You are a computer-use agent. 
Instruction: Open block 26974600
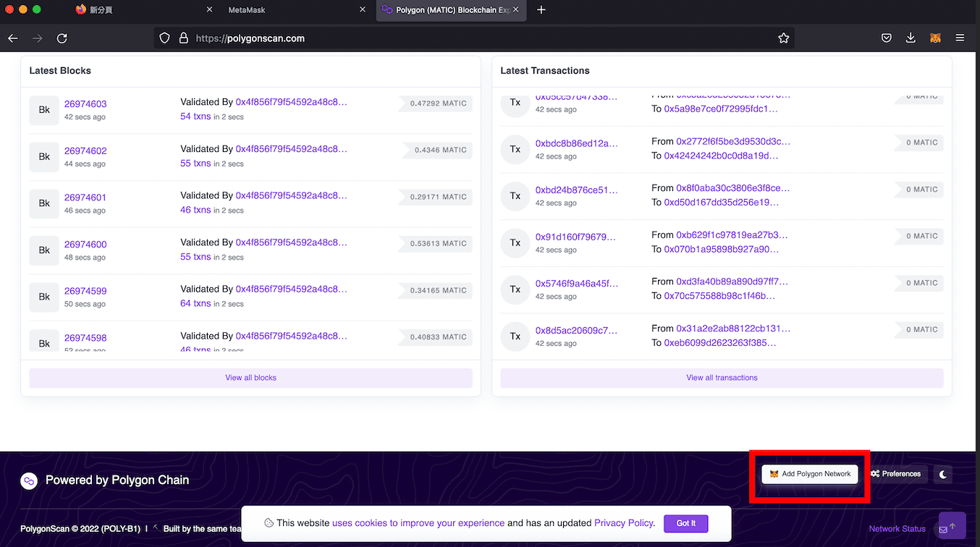(x=85, y=245)
